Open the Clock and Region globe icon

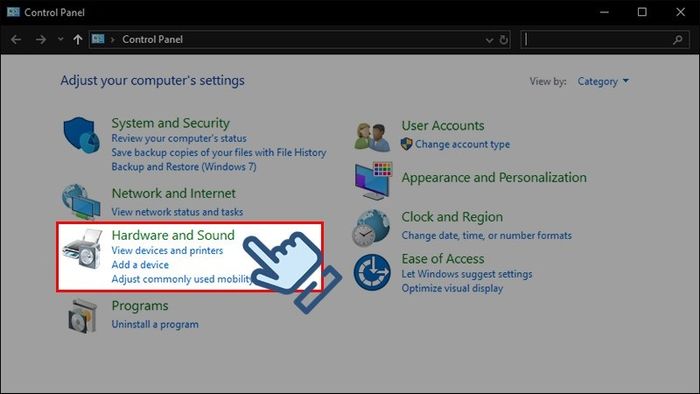[x=371, y=228]
